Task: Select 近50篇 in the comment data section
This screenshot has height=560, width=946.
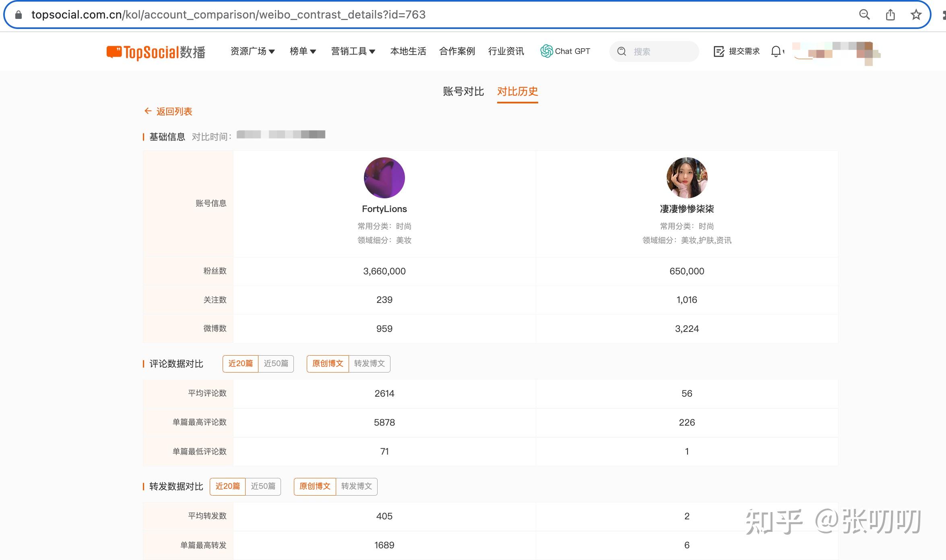Action: click(276, 364)
